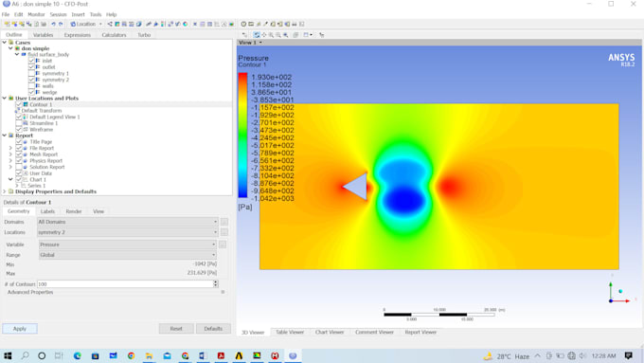This screenshot has height=363, width=644.
Task: Click the viewport layout icon
Action: [x=307, y=35]
